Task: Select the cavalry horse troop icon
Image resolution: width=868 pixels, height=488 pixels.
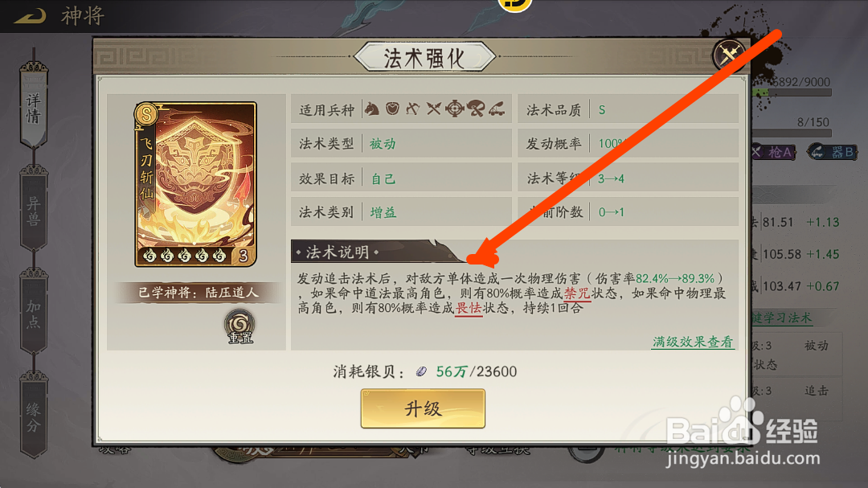Action: pyautogui.click(x=372, y=109)
